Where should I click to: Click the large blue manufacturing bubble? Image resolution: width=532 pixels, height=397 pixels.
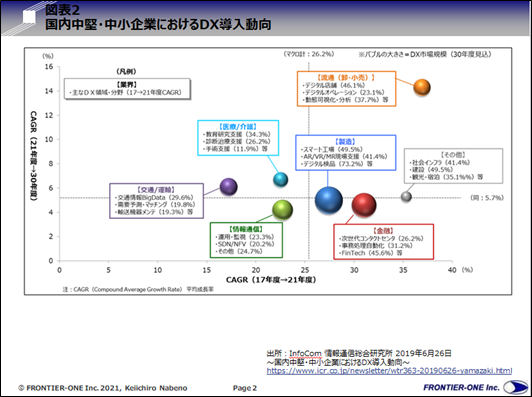tap(328, 200)
